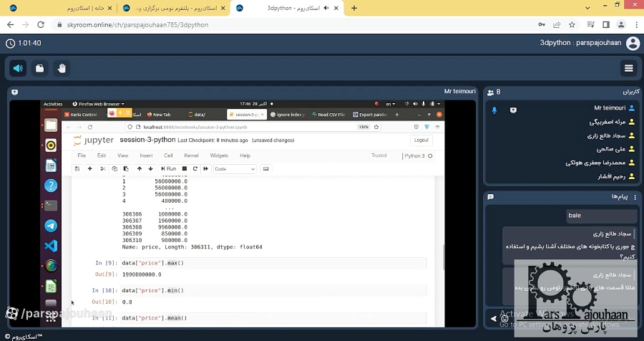
Task: Click the restart kernel icon
Action: [x=195, y=168]
